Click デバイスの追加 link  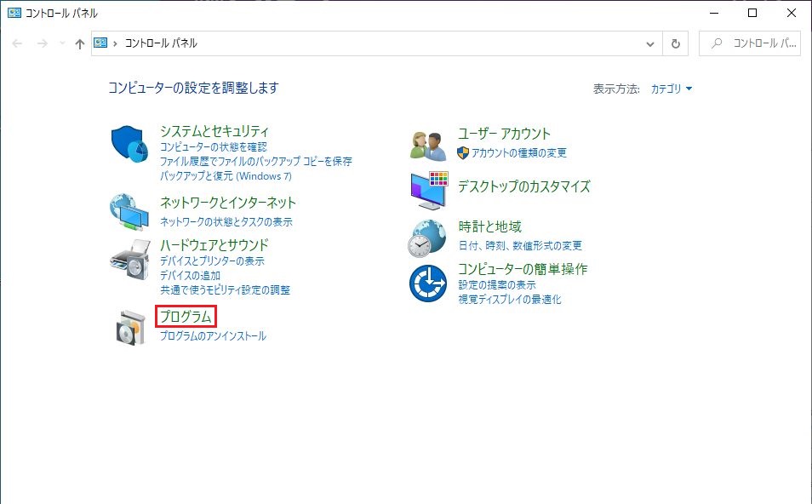190,276
